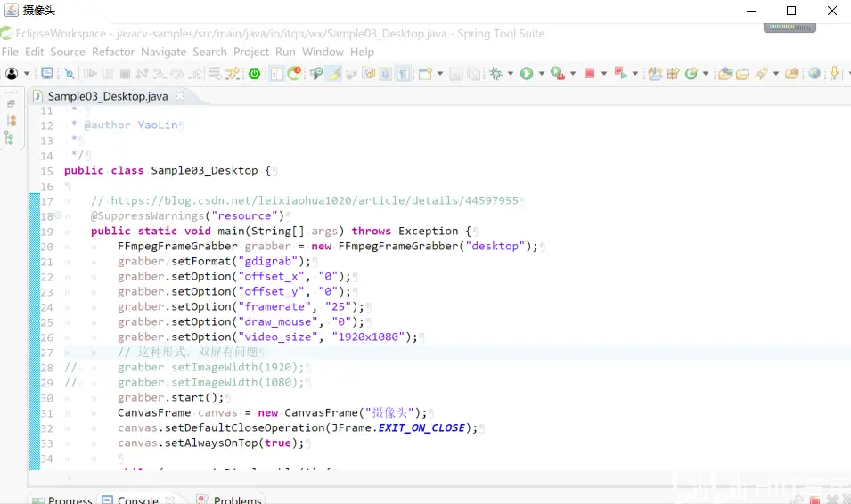Open the File menu
This screenshot has height=504, width=851.
pos(10,52)
